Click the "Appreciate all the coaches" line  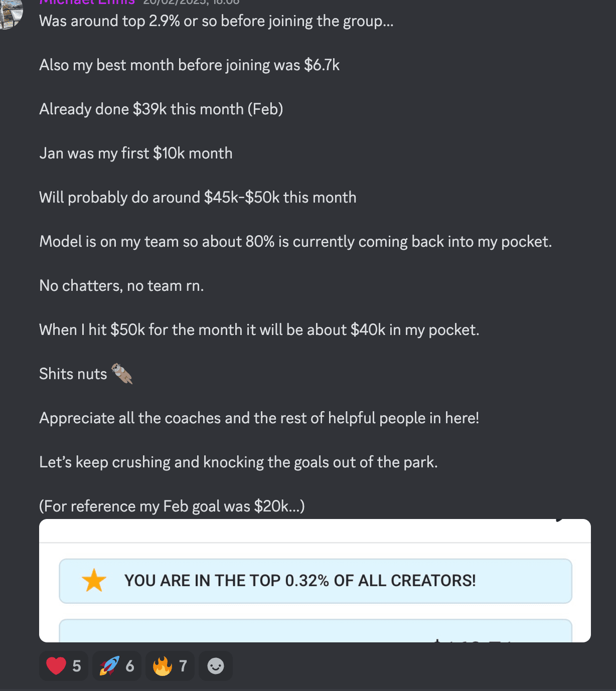(x=259, y=418)
